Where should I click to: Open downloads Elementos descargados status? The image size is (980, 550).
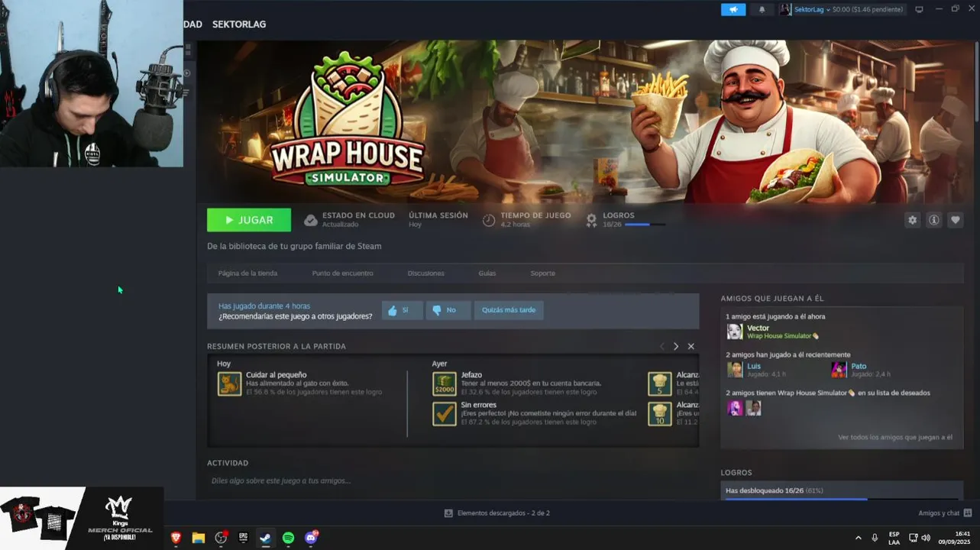coord(496,513)
